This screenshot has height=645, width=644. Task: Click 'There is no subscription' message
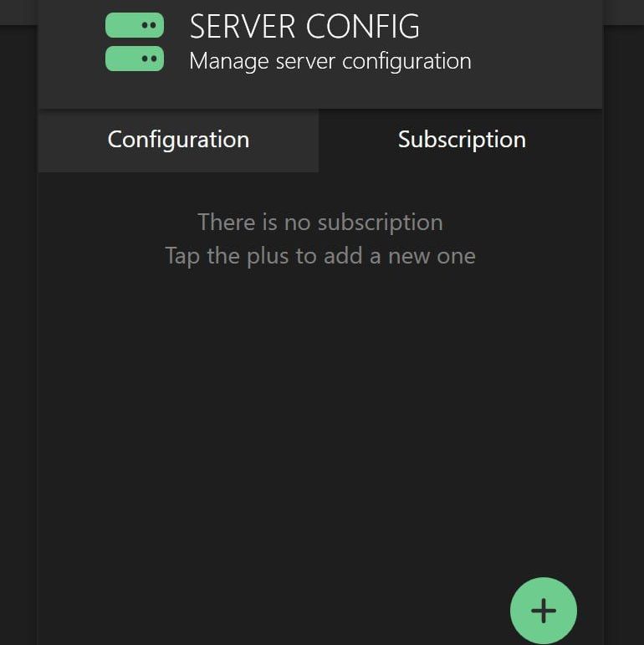click(320, 223)
